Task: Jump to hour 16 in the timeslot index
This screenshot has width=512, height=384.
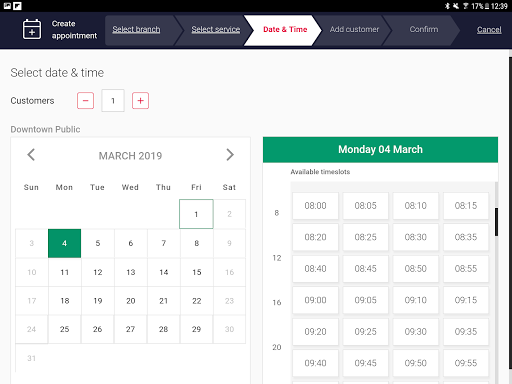Action: pyautogui.click(x=277, y=303)
